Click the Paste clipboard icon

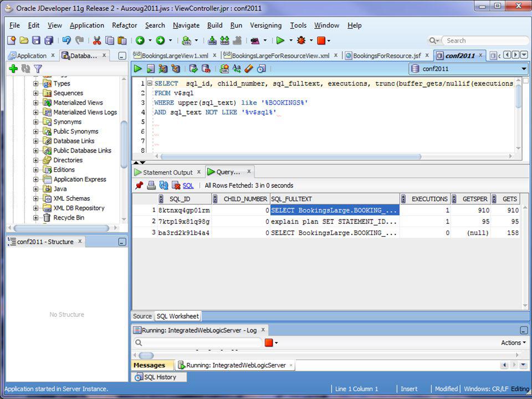coord(122,40)
